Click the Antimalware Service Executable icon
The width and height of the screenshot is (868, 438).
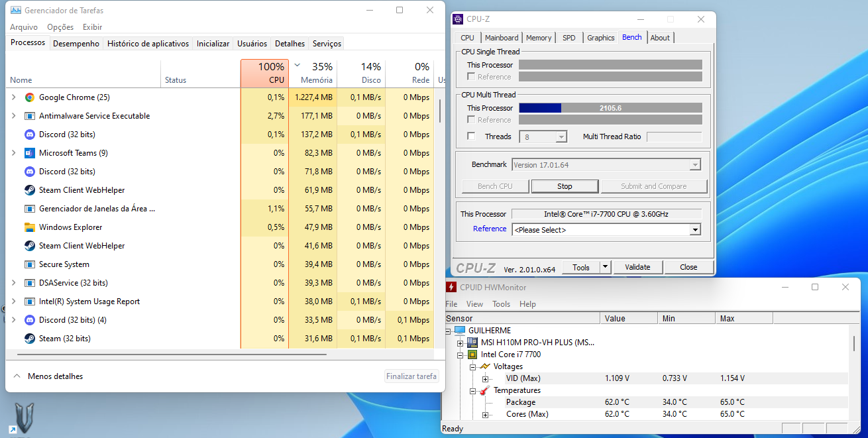pos(29,116)
